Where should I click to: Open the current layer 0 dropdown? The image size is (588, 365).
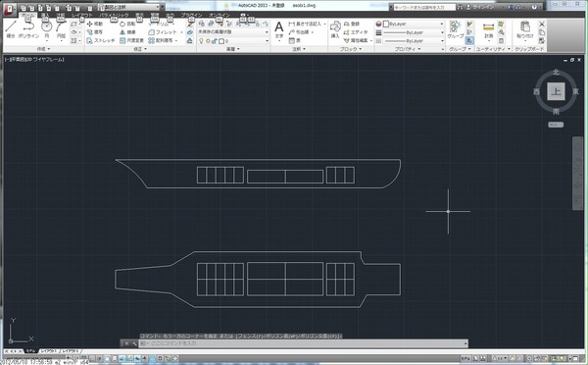click(x=233, y=40)
